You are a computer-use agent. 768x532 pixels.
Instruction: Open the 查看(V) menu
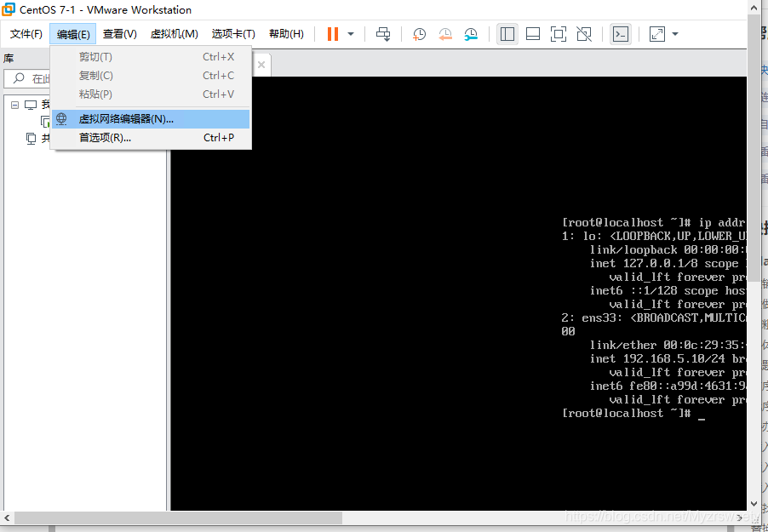pos(119,34)
